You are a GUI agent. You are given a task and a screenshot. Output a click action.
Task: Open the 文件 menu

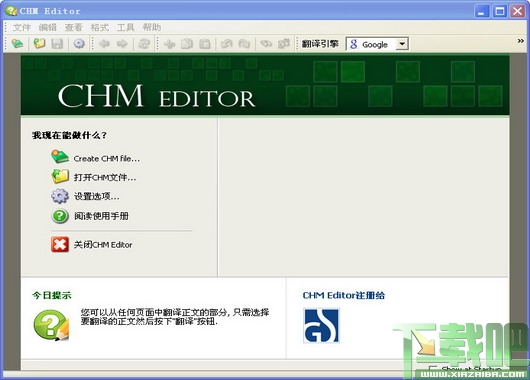point(22,27)
